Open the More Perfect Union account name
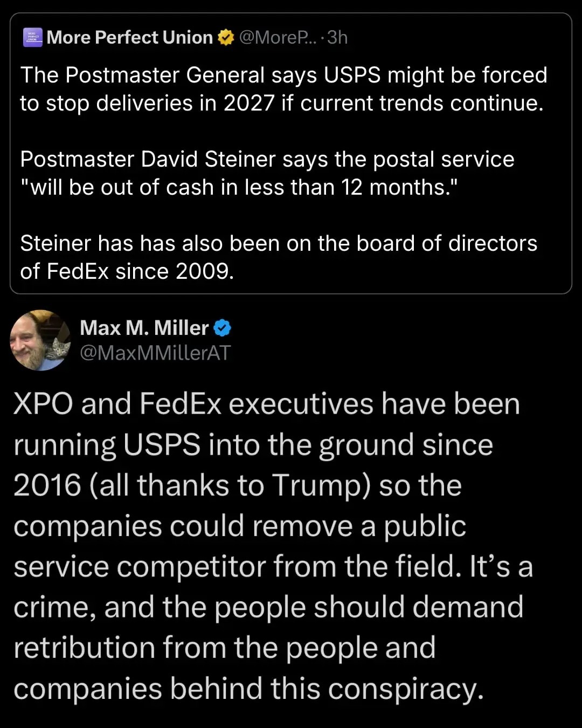 click(129, 38)
